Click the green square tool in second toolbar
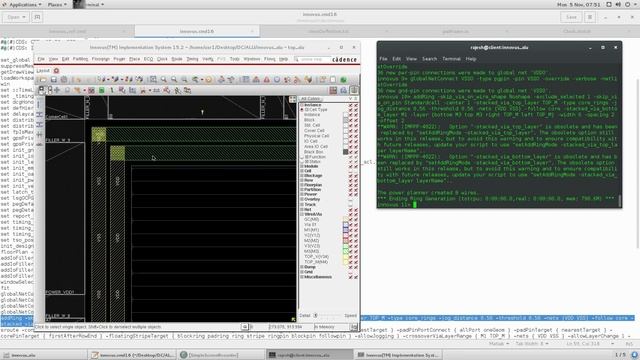 (x=101, y=90)
